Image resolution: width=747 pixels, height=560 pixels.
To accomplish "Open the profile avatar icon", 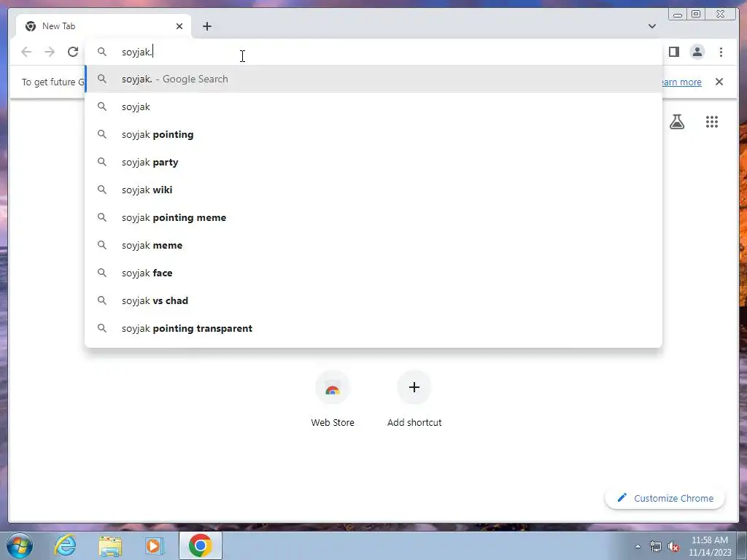I will (697, 52).
